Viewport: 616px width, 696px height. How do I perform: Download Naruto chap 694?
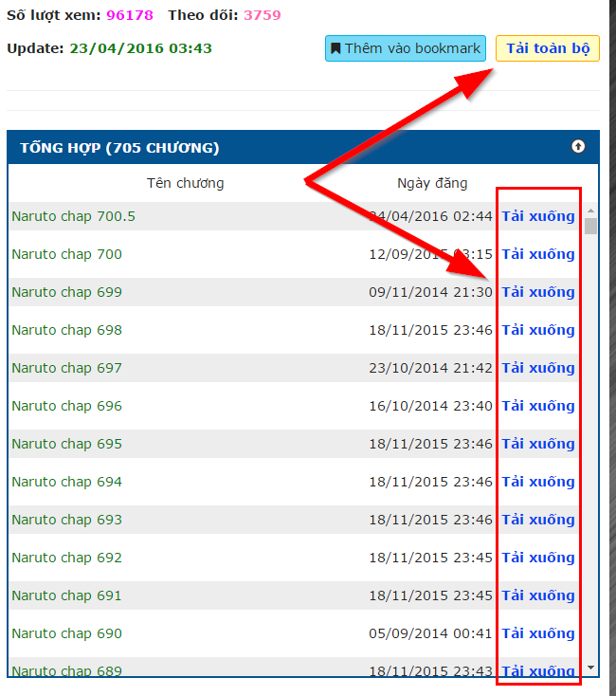pos(538,482)
